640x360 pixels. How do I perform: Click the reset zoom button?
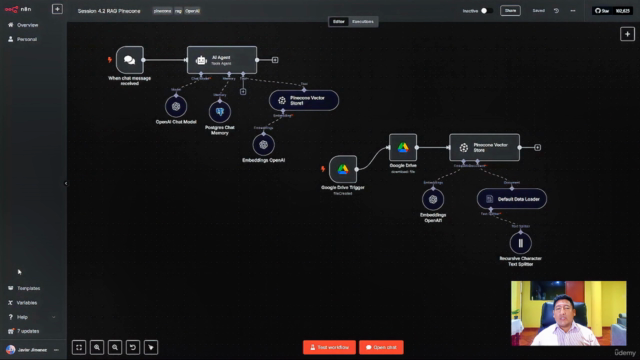[x=133, y=347]
